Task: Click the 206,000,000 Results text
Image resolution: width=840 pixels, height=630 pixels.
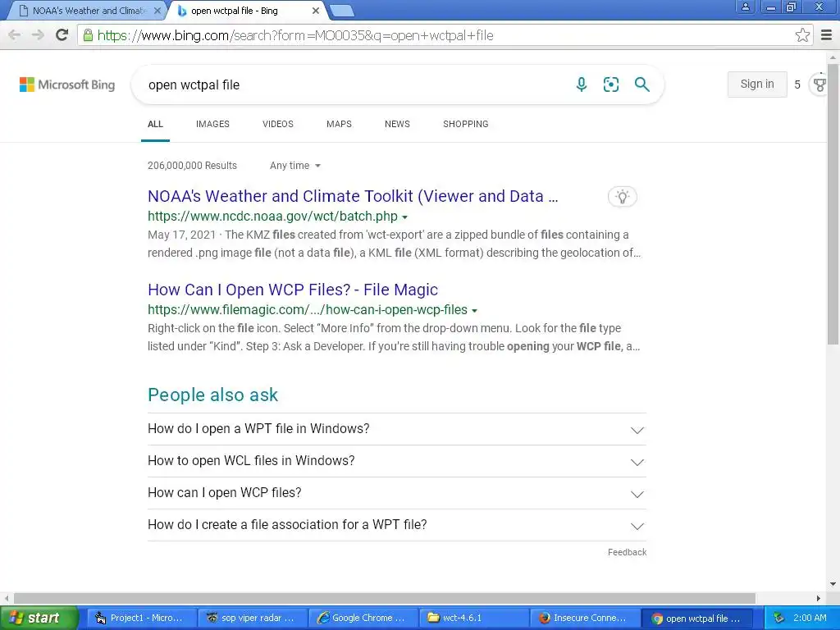Action: point(192,166)
